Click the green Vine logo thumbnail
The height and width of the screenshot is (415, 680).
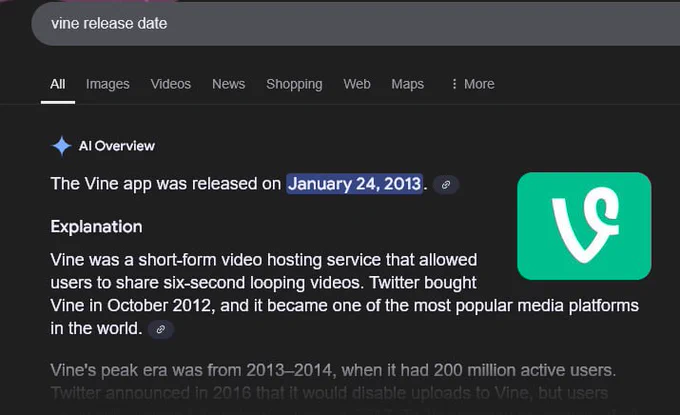click(x=584, y=226)
